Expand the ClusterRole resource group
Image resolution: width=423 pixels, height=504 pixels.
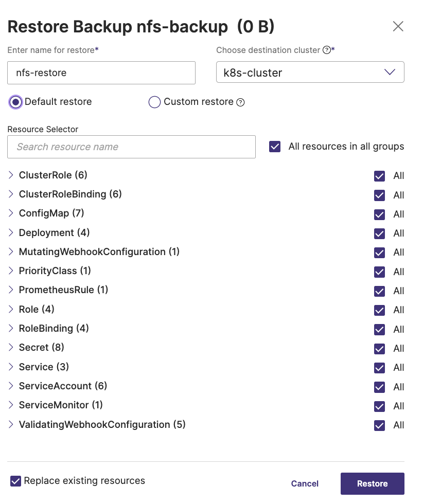[11, 175]
